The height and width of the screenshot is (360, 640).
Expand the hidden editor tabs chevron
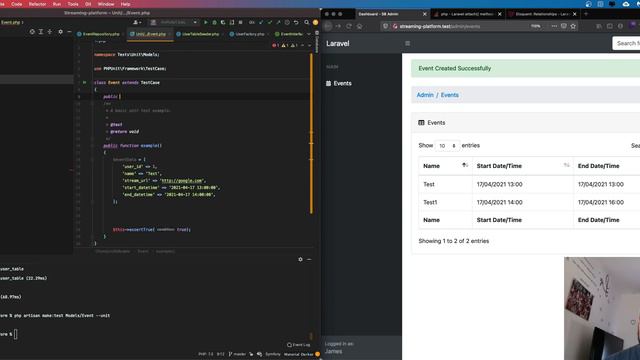(x=309, y=34)
